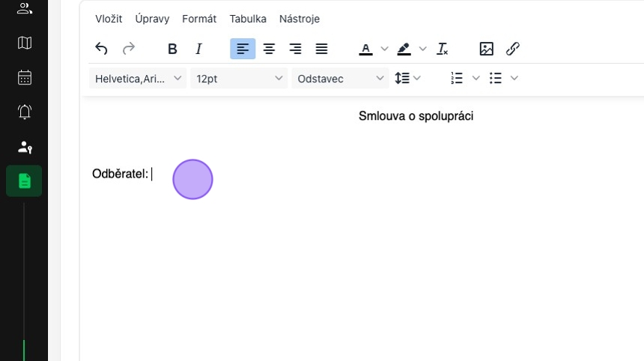Align text to the right

295,49
